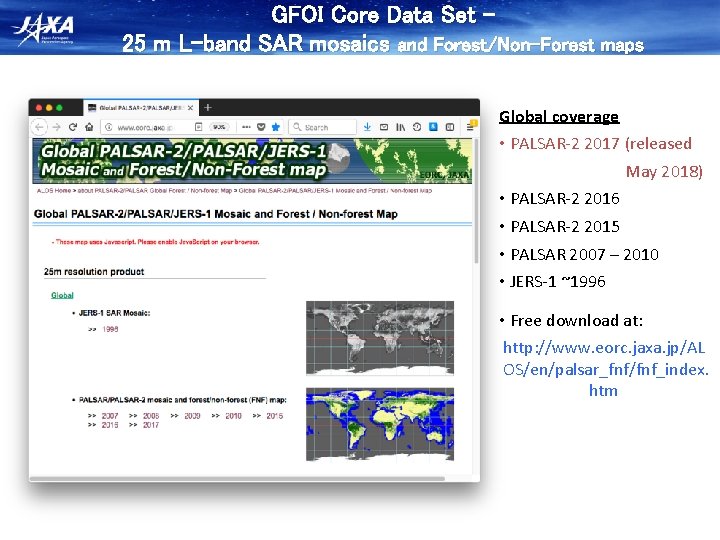Toggle the sidebar panel icon
Image resolution: width=720 pixels, height=540 pixels.
450,127
